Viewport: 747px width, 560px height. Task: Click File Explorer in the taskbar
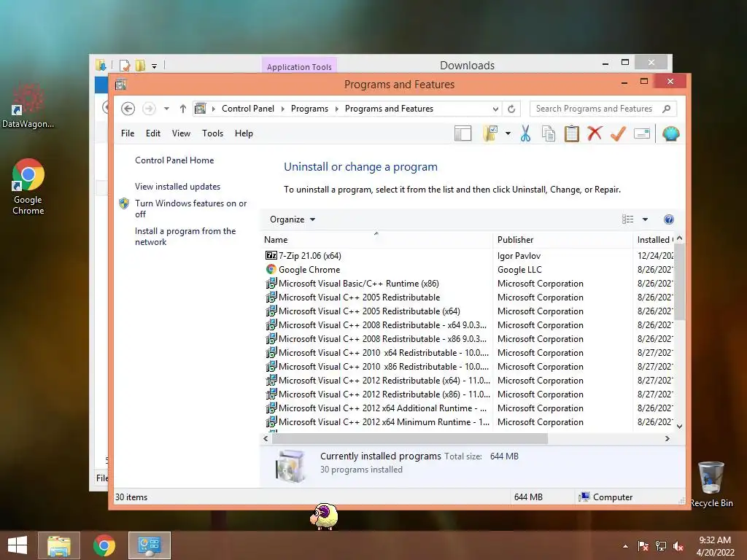pos(59,545)
